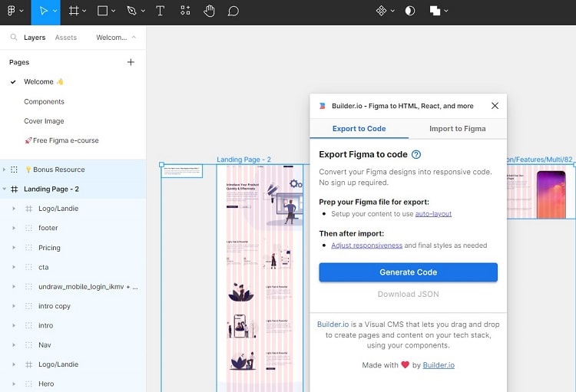Open Frame tool options dropdown arrow
This screenshot has width=576, height=392.
pos(84,11)
